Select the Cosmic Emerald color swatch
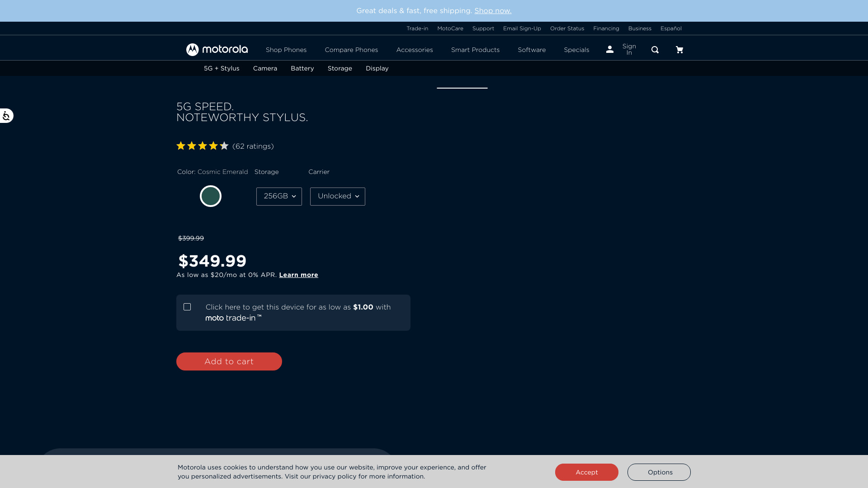The image size is (868, 488). click(x=211, y=196)
